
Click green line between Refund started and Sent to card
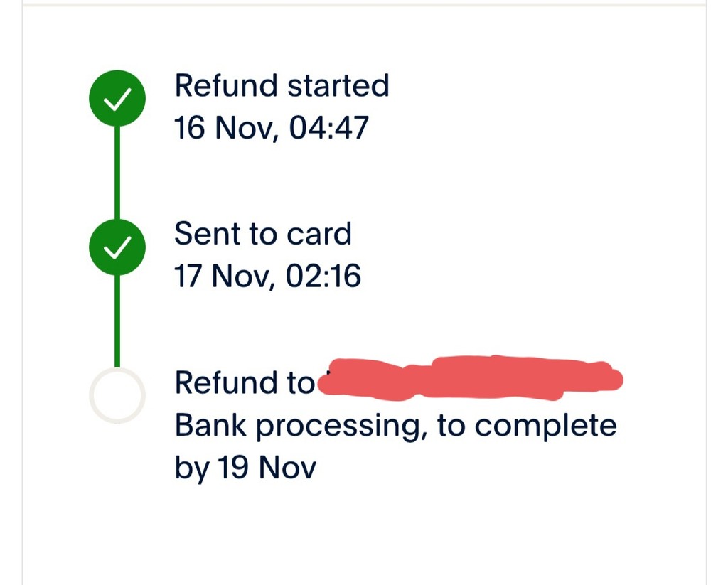[117, 173]
